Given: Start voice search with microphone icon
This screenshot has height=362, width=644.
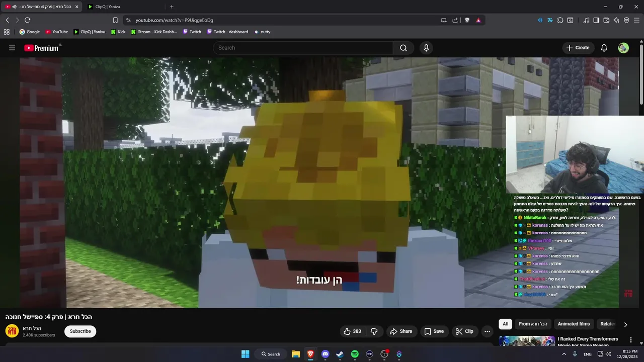Looking at the screenshot, I should pos(426,48).
